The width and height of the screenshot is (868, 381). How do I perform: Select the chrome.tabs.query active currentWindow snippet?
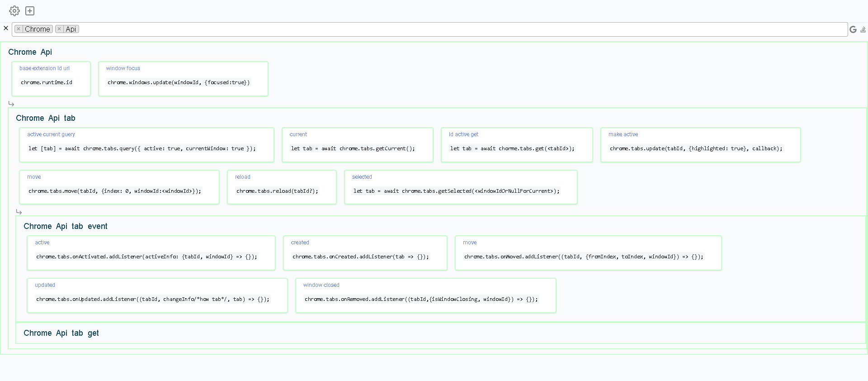coord(142,148)
